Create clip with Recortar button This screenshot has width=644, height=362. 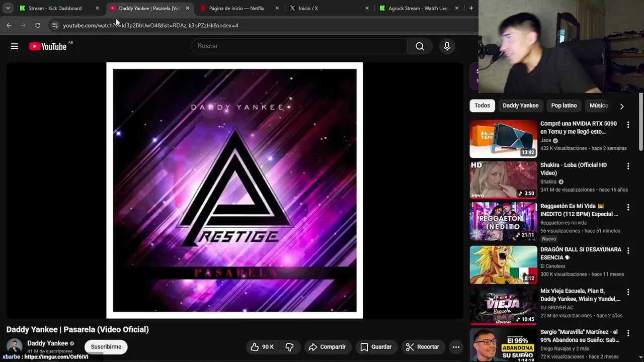pos(423,347)
